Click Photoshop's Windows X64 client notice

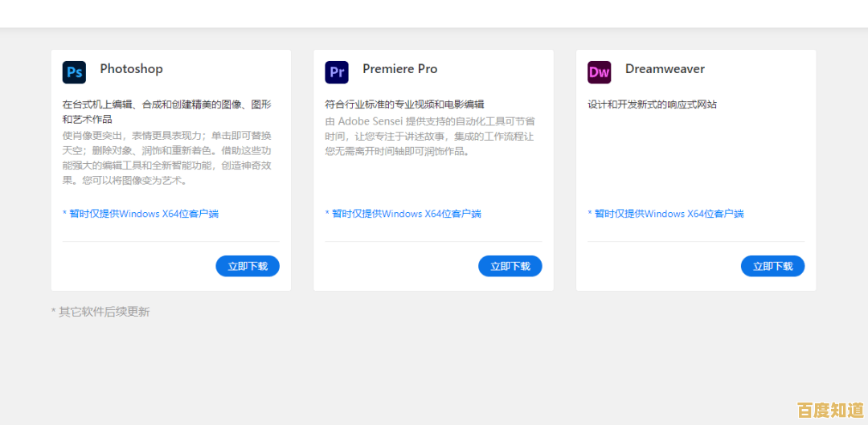[x=141, y=214]
